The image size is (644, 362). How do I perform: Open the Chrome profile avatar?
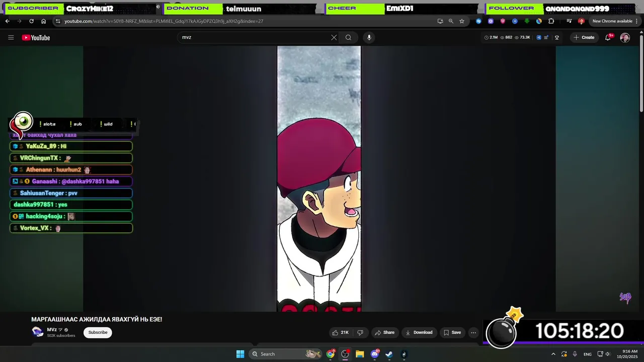(x=581, y=21)
